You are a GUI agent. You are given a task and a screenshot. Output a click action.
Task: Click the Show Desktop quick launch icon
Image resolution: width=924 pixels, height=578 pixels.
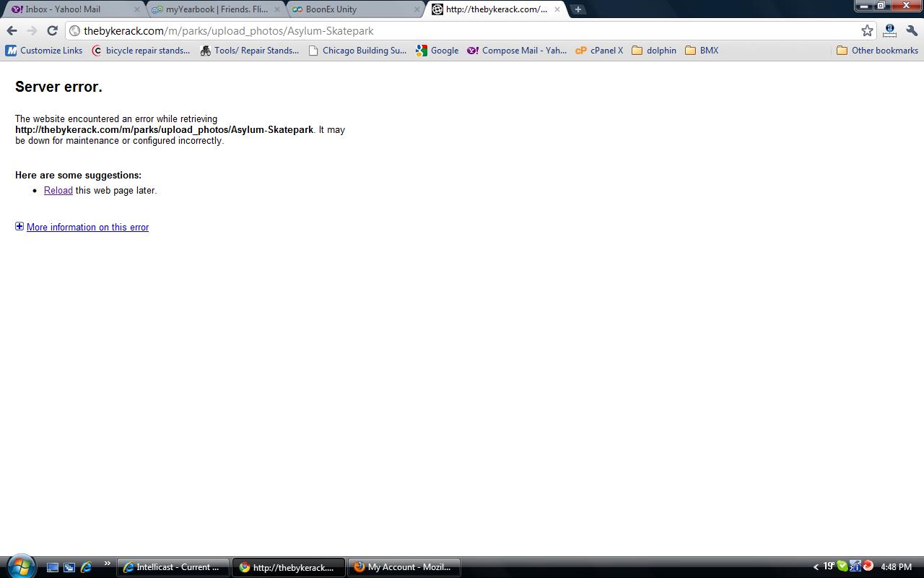click(x=52, y=567)
